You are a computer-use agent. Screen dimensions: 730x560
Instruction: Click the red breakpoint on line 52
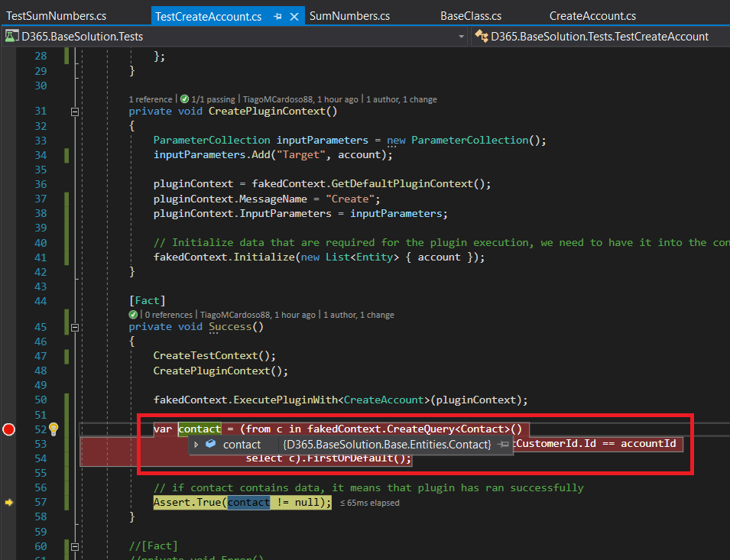click(9, 429)
